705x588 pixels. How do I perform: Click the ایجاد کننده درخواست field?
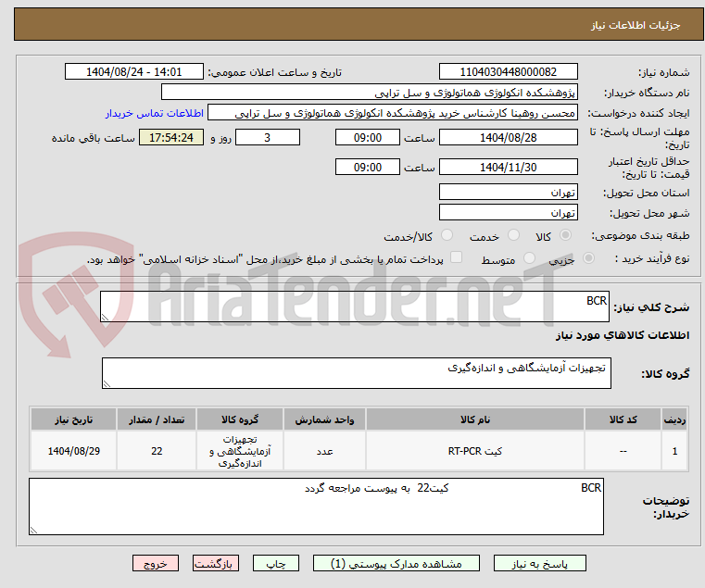393,112
